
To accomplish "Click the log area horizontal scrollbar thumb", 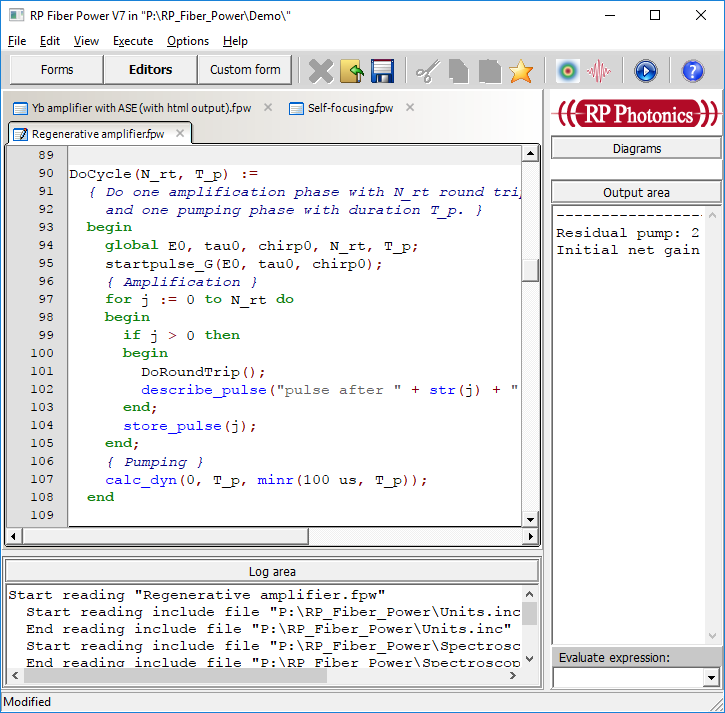I will pos(176,676).
